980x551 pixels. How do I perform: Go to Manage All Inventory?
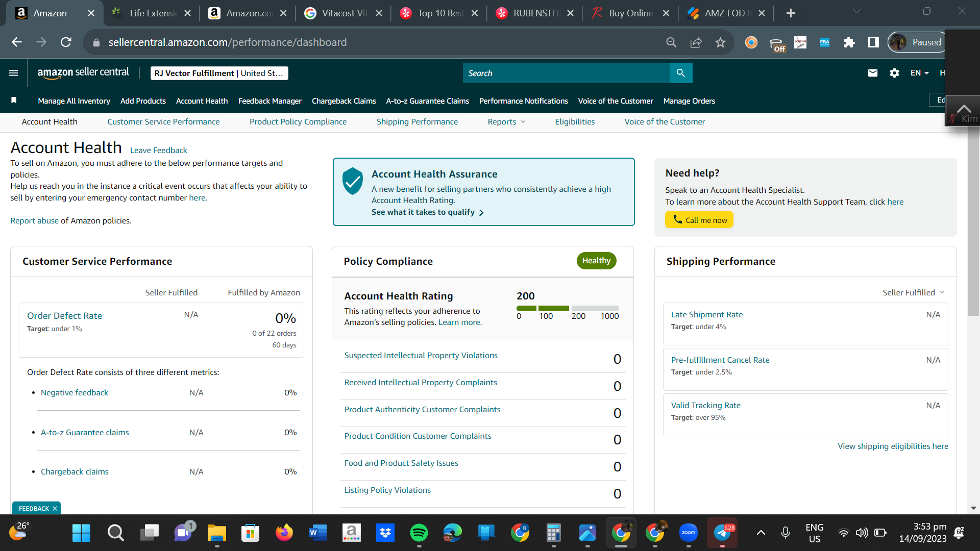click(x=74, y=101)
